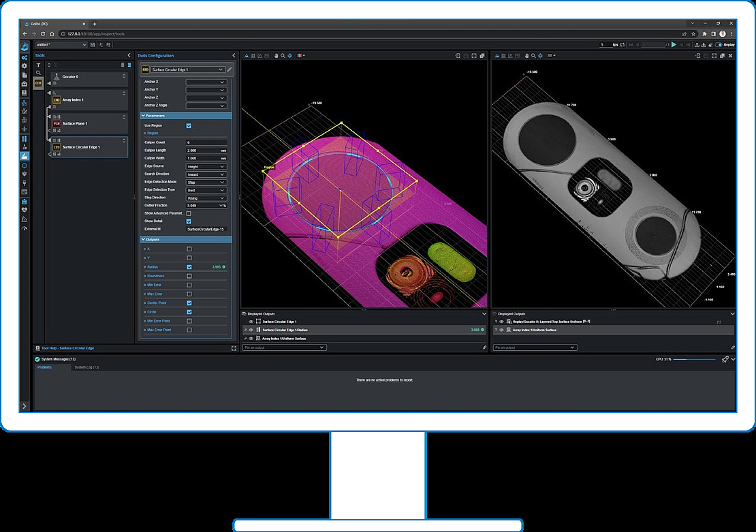
Task: Enable Show Advanced Parameters checkbox
Action: click(189, 213)
